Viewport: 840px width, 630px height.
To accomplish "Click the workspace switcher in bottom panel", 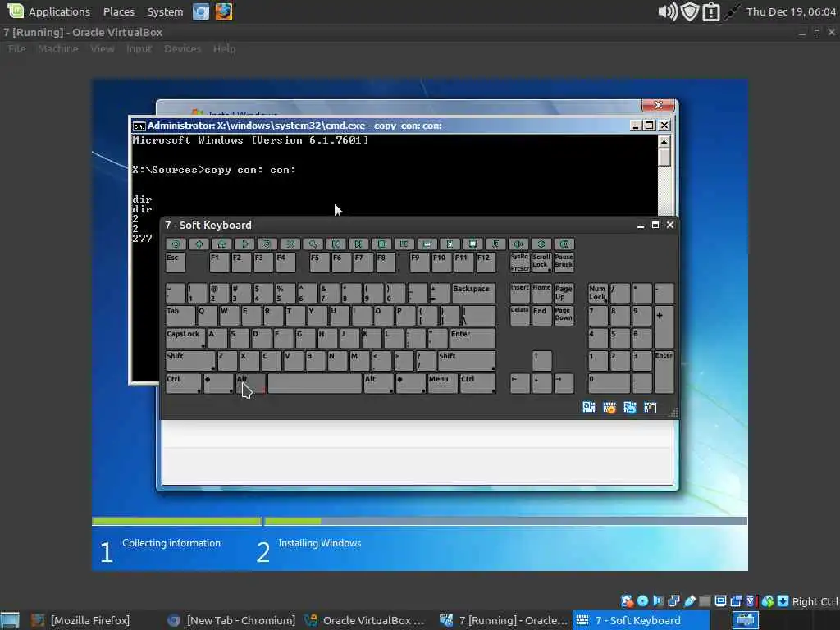I will pos(745,620).
